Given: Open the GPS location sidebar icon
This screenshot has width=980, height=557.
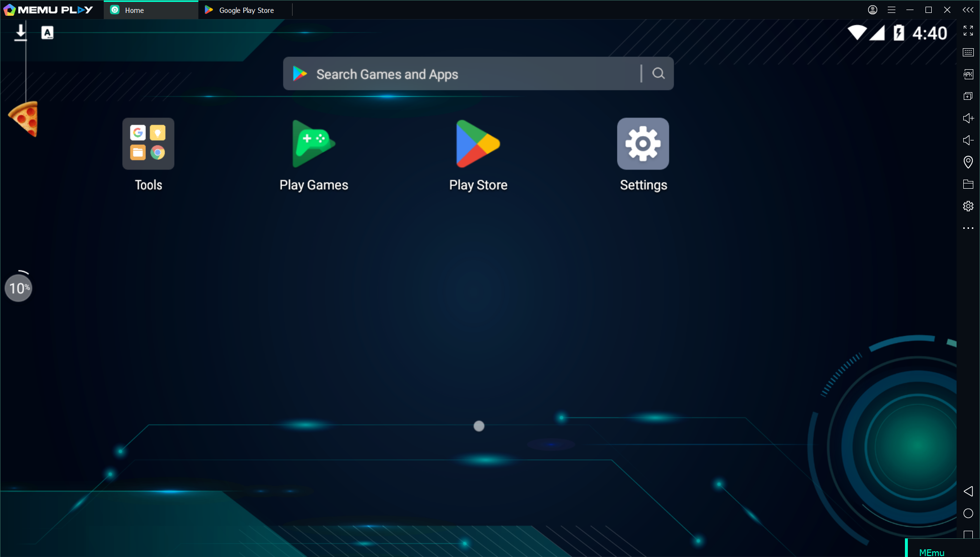Looking at the screenshot, I should click(968, 162).
